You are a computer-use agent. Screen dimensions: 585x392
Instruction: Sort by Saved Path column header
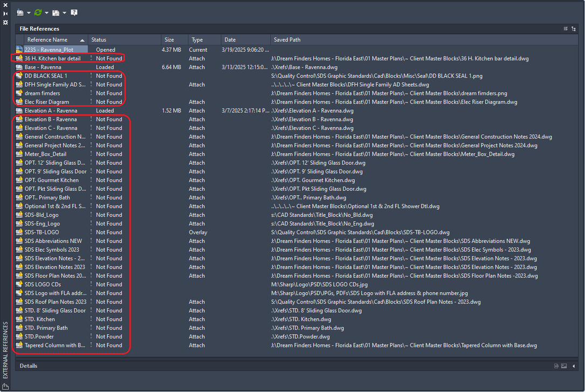424,39
